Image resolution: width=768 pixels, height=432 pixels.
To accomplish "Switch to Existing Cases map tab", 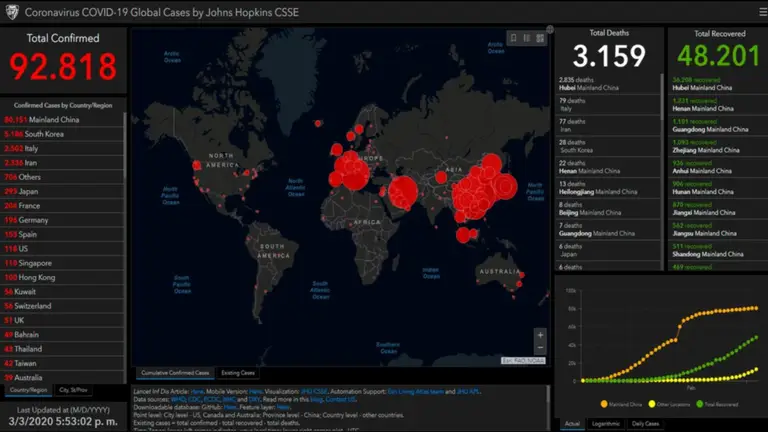I will 238,373.
